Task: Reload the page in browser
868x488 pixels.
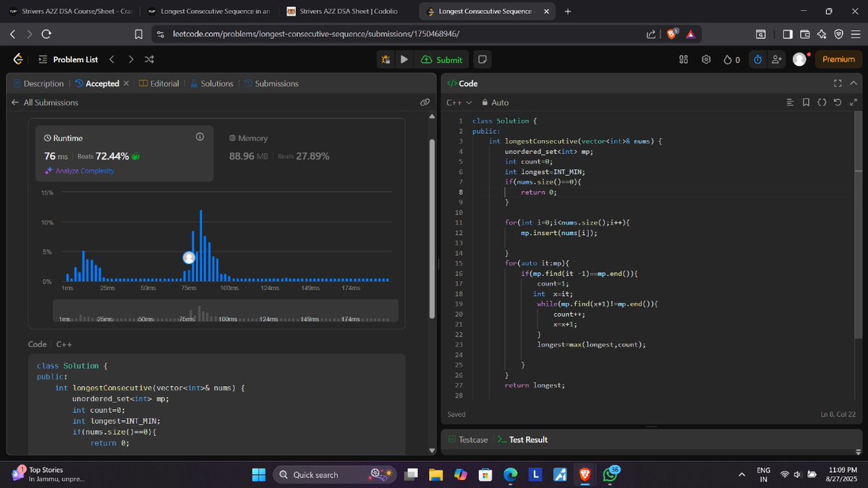Action: coord(46,34)
